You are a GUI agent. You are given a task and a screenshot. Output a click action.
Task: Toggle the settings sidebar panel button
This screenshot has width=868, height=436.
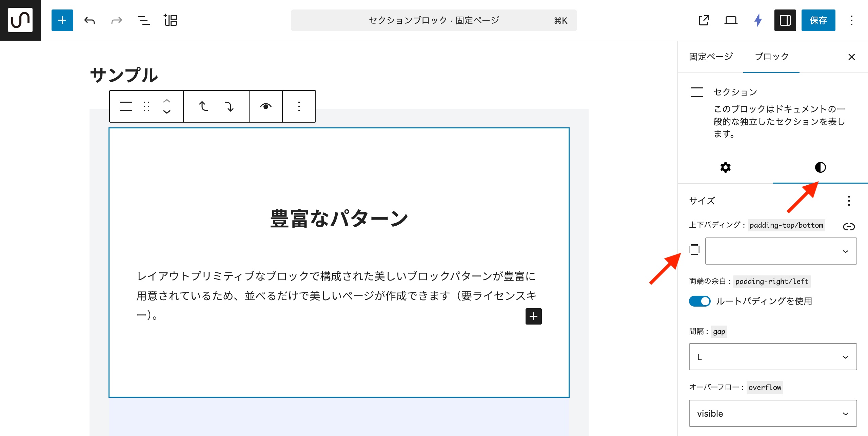785,20
